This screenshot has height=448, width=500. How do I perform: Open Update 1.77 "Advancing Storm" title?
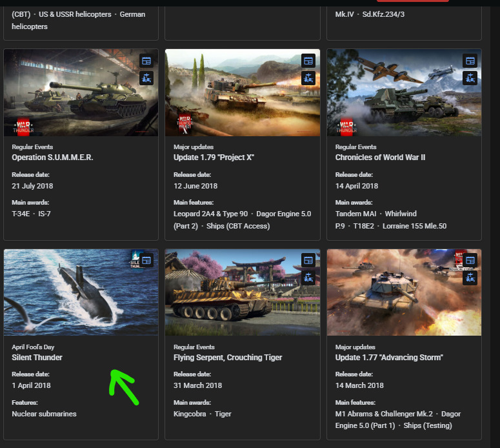[389, 358]
